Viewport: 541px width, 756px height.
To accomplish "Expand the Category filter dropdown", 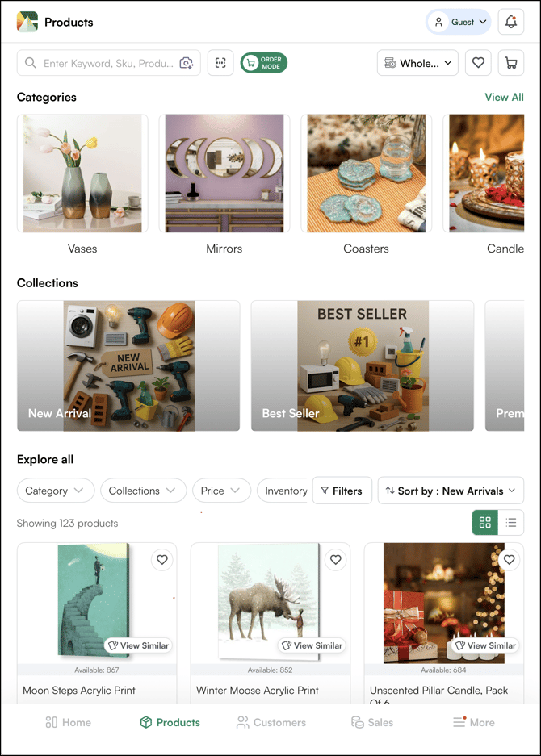I will 56,491.
